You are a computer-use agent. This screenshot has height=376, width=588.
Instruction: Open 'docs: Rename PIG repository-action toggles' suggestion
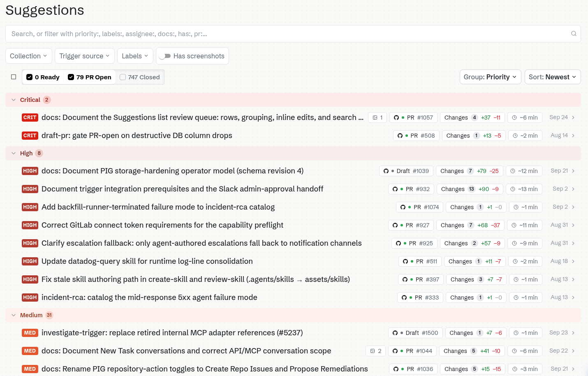click(205, 369)
